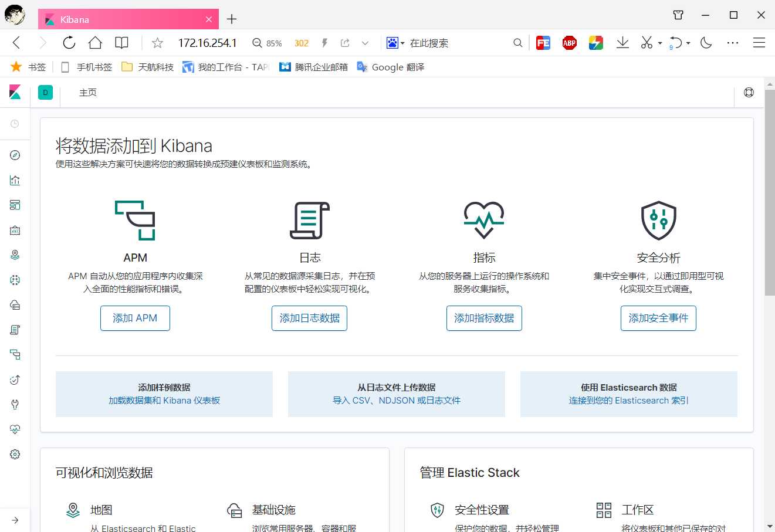
Task: Go back with browser back arrow
Action: tap(16, 43)
